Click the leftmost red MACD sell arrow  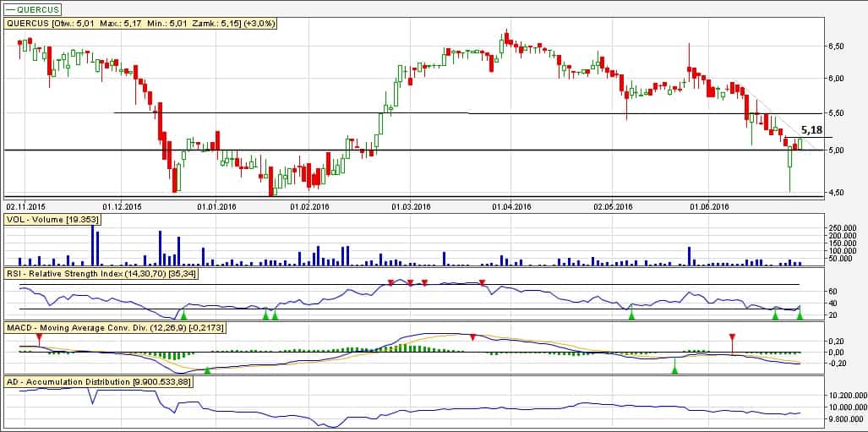click(x=38, y=338)
